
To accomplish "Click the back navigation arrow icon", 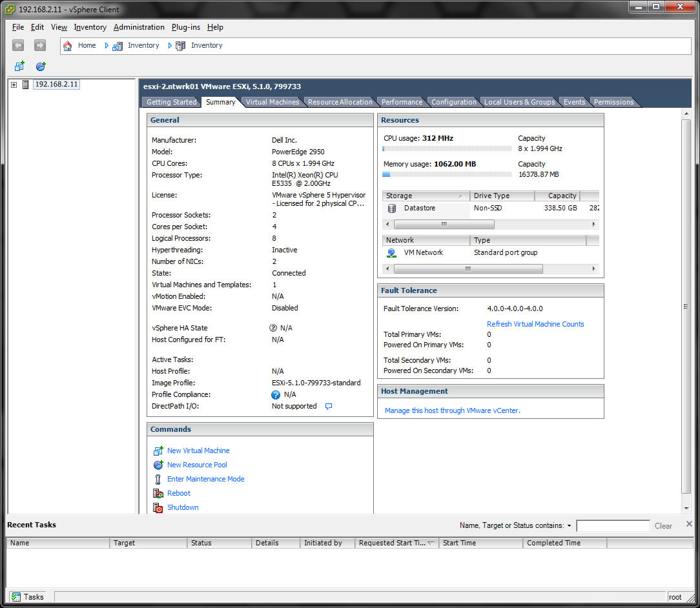I will pos(18,45).
